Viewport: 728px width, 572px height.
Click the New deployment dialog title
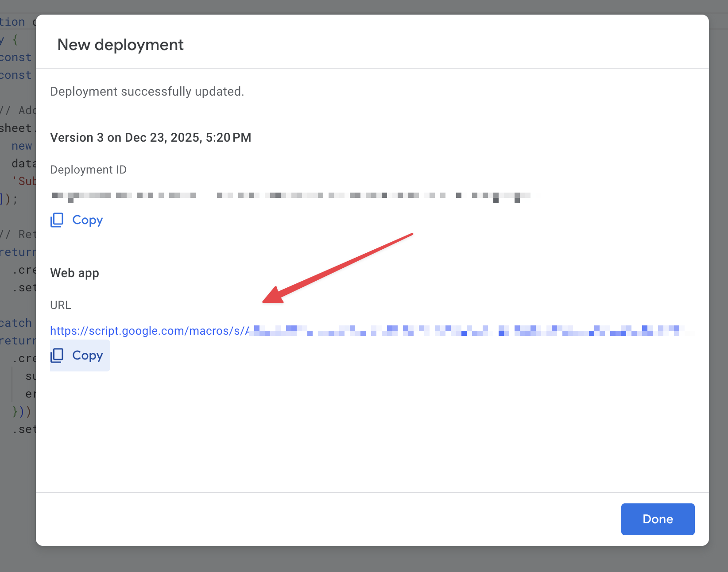(x=120, y=45)
